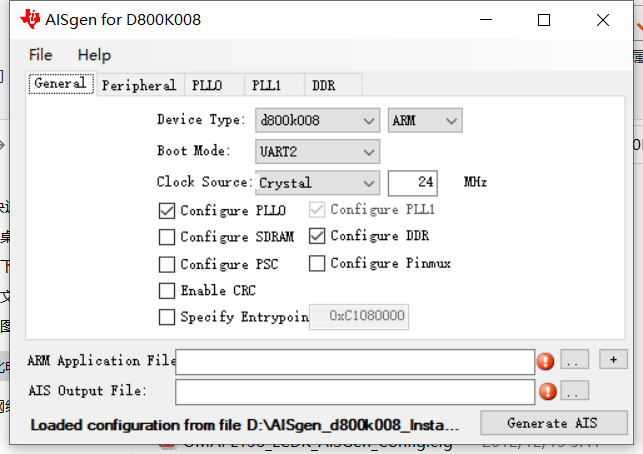Click the 'Boot Mode:' label
This screenshot has height=454, width=643.
(194, 151)
